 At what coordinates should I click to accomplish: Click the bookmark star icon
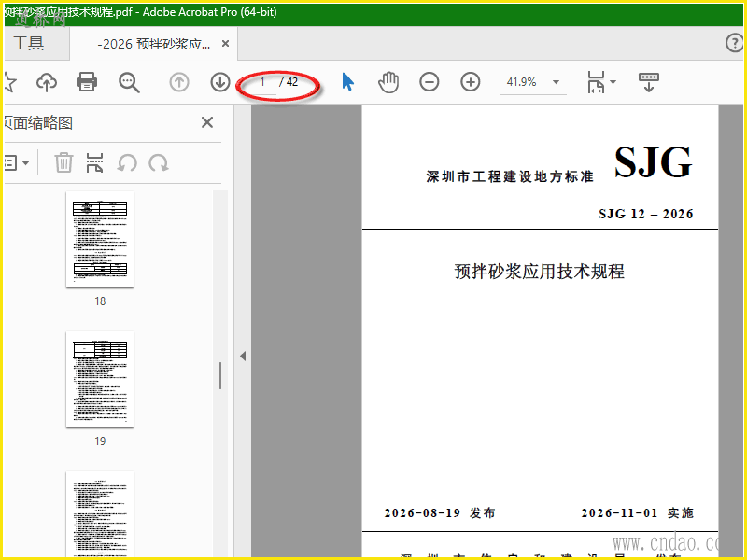pos(9,82)
